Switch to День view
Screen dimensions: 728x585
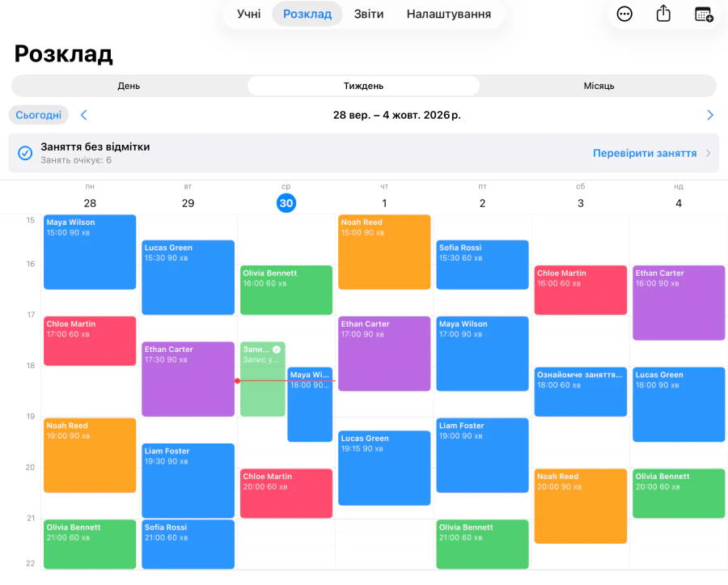pos(129,86)
